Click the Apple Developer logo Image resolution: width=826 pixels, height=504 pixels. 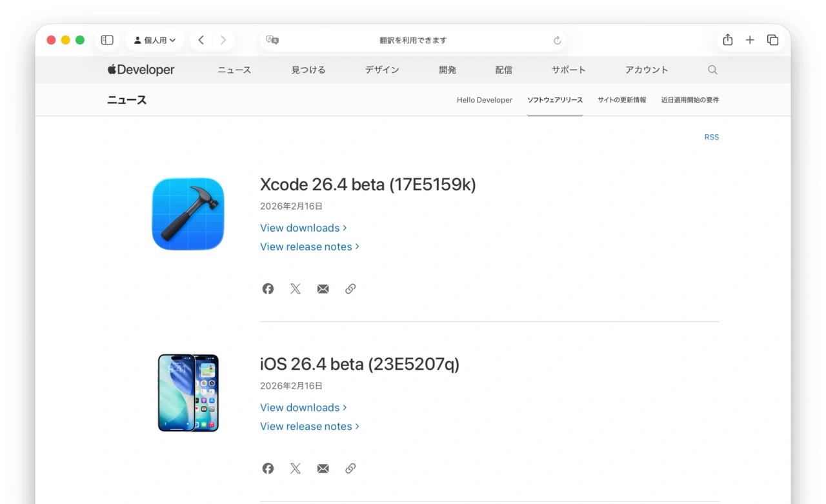[139, 69]
